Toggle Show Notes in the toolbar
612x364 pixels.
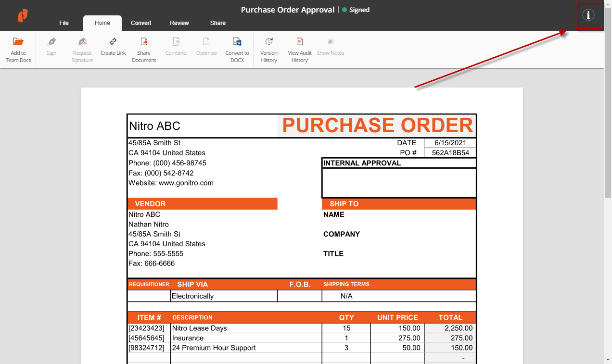pyautogui.click(x=331, y=42)
